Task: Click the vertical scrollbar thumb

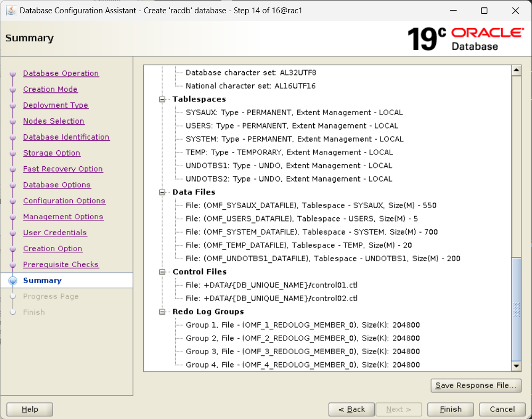Action: tap(516, 309)
